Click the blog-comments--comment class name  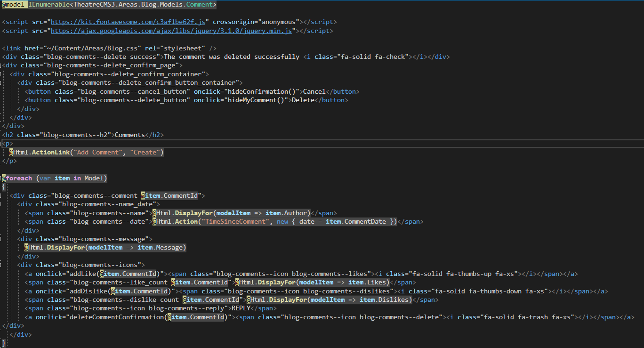(96, 195)
